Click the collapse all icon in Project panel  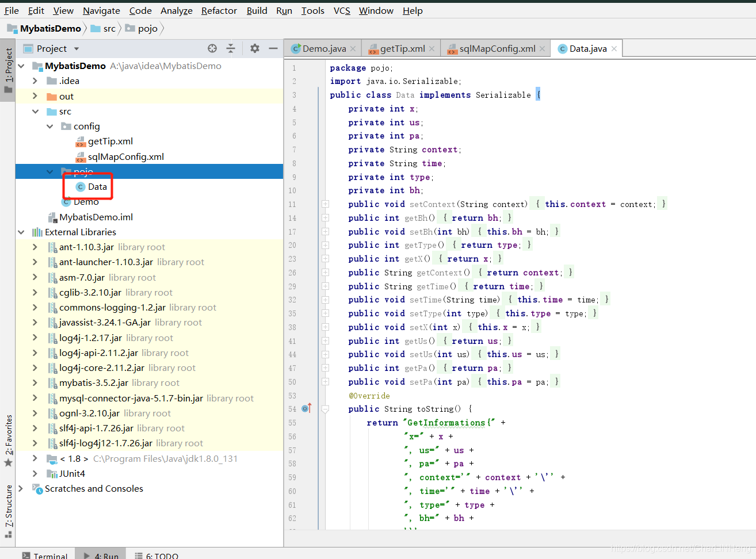(x=231, y=49)
